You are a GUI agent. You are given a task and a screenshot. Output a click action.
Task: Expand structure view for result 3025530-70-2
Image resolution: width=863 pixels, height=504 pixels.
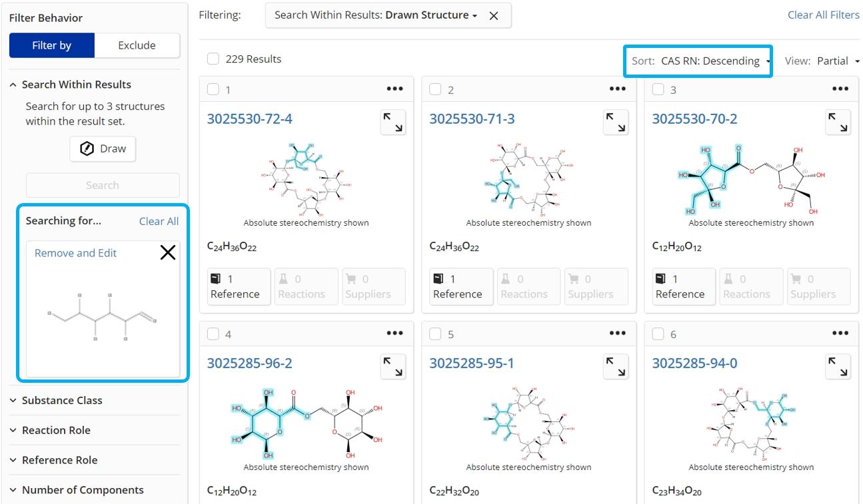click(x=838, y=123)
